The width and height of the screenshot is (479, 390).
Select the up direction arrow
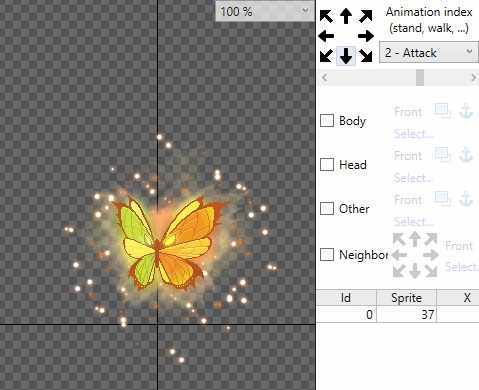point(346,16)
